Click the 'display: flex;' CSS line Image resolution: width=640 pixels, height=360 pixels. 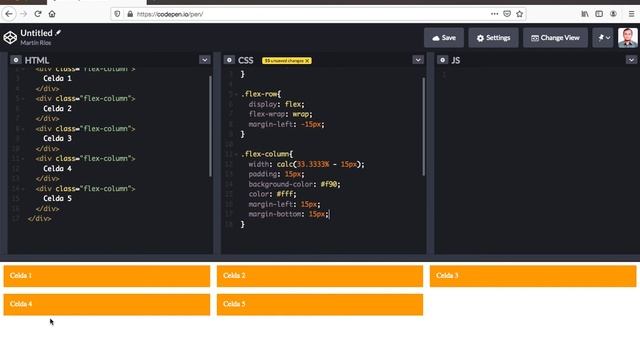point(276,104)
